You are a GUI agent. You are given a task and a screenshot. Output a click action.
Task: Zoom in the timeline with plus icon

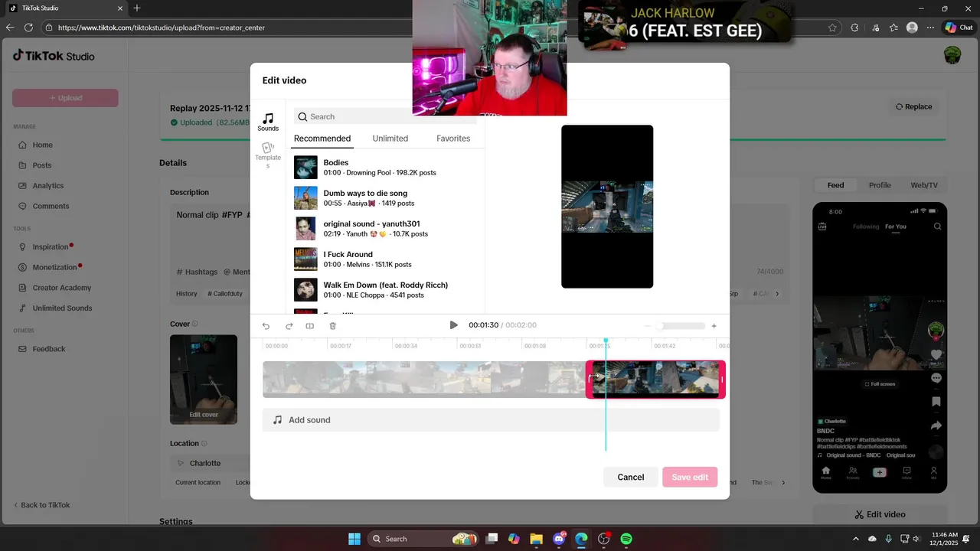pyautogui.click(x=714, y=326)
